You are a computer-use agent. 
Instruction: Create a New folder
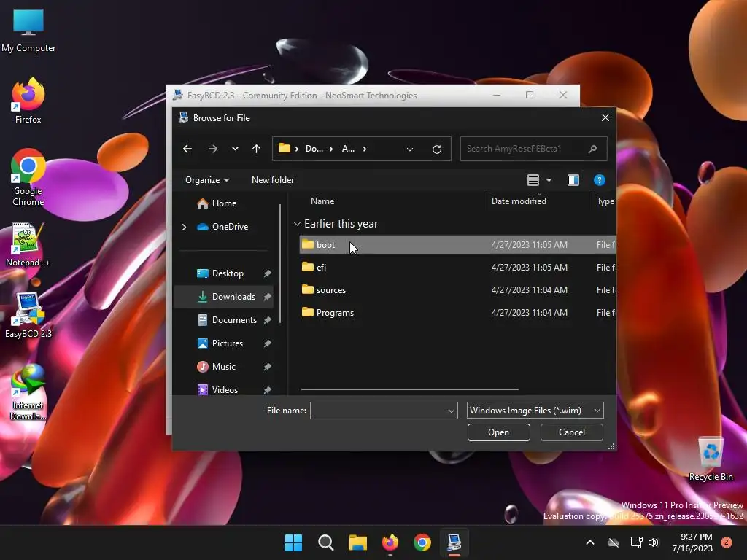click(273, 180)
